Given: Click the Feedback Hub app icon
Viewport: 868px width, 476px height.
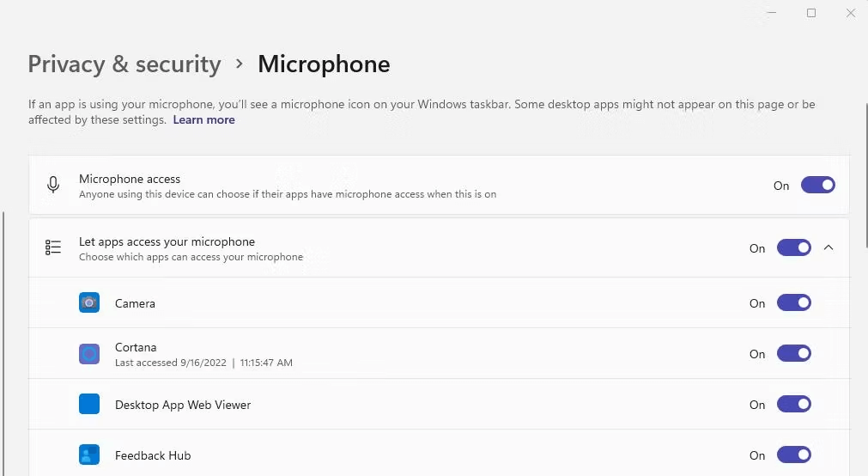Looking at the screenshot, I should coord(89,455).
